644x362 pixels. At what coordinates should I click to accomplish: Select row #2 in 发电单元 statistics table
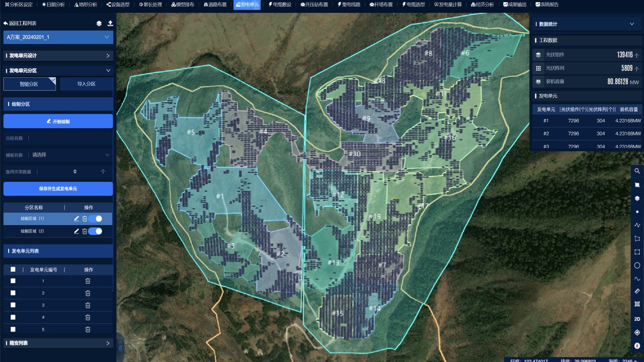pyautogui.click(x=587, y=134)
